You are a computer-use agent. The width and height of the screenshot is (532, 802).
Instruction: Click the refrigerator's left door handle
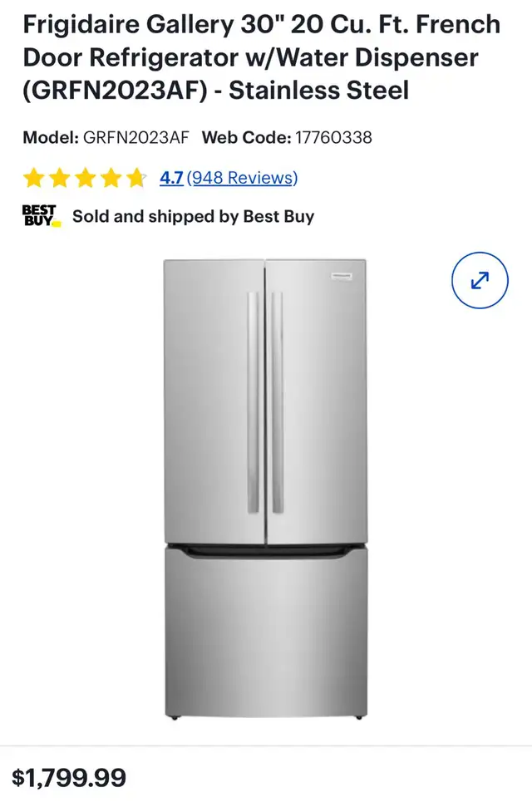pos(254,402)
